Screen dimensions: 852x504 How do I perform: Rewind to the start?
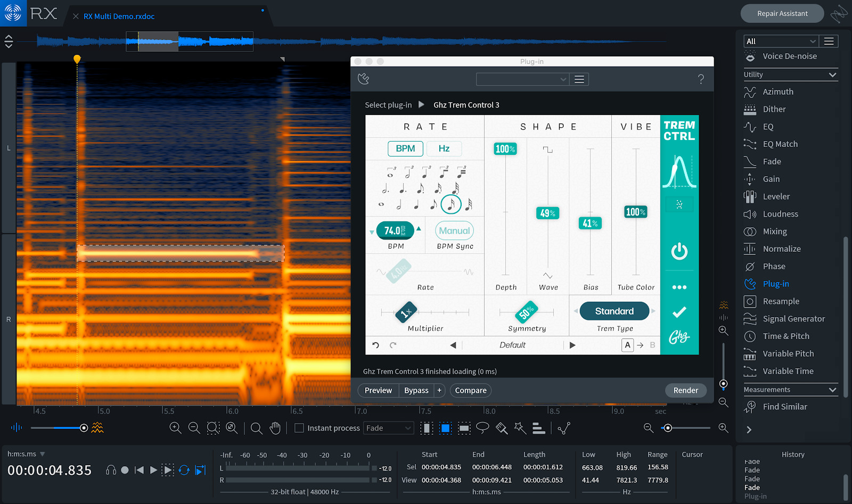pos(139,470)
